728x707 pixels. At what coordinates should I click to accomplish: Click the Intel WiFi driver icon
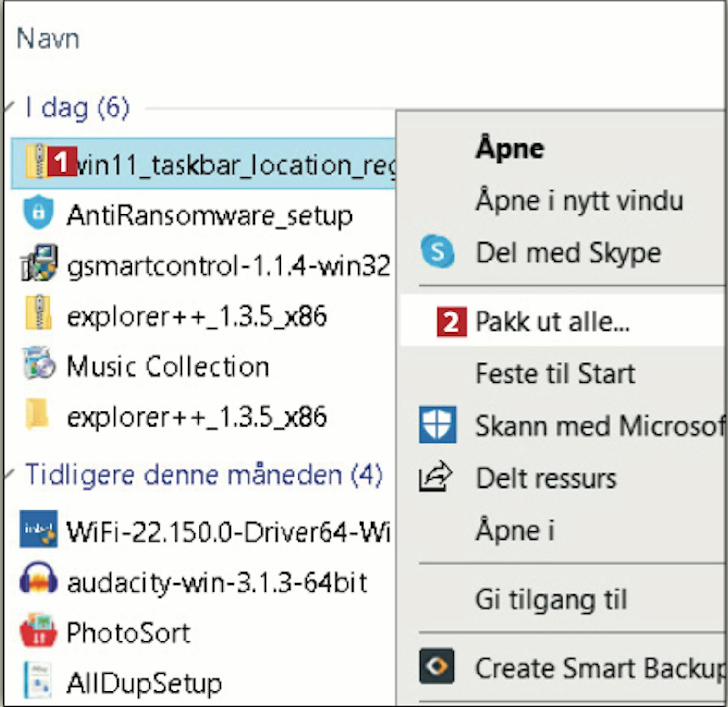coord(39,529)
